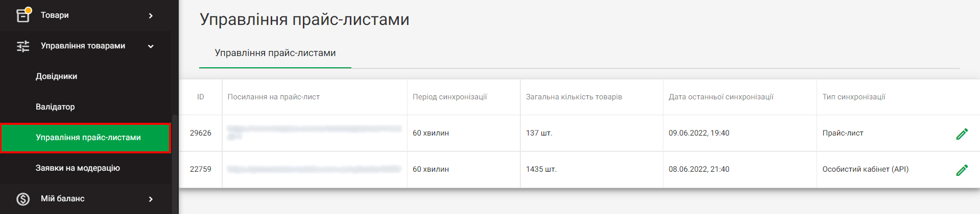Click the sidebar vertical scrollbar
980x214 pixels.
pos(175,164)
